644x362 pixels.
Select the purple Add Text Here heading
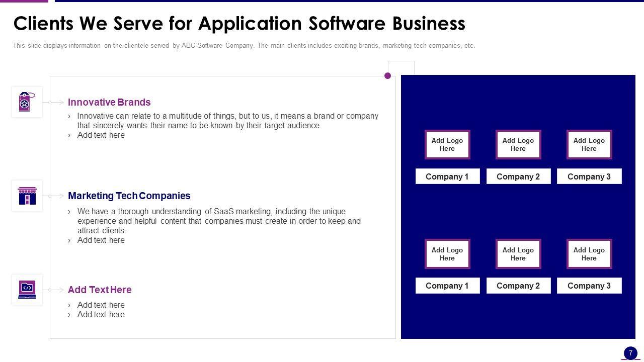coord(100,290)
